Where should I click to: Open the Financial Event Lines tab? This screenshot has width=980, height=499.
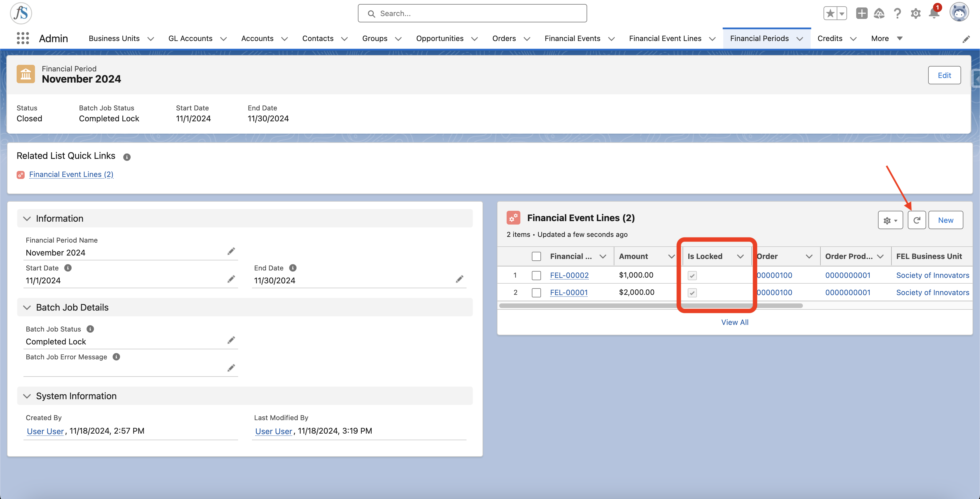click(x=665, y=38)
